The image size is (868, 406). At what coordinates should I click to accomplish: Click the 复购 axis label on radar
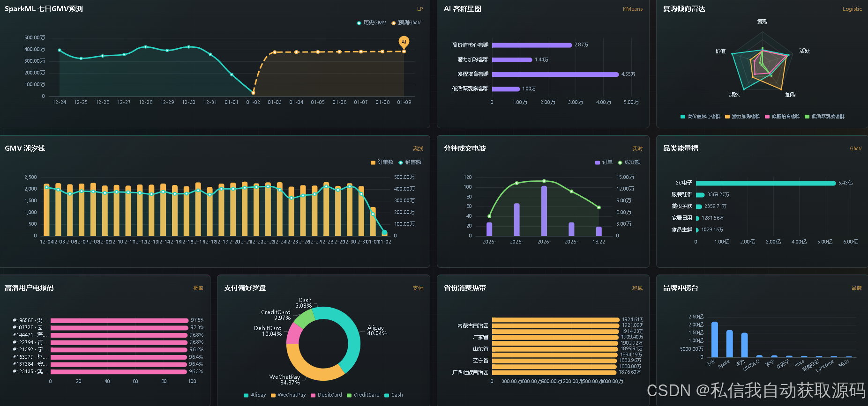[763, 22]
